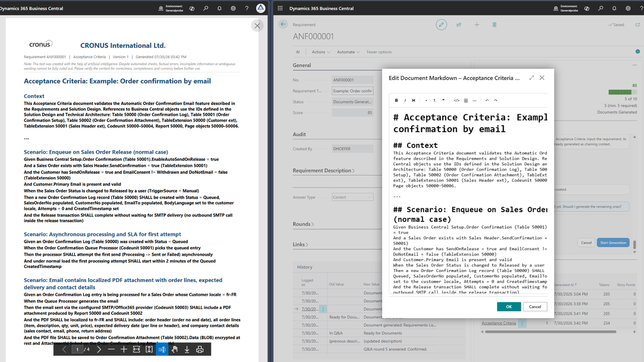Viewport: 644px width, 362px height.
Task: Activate text selection tool in PDF viewer
Action: [x=162, y=349]
